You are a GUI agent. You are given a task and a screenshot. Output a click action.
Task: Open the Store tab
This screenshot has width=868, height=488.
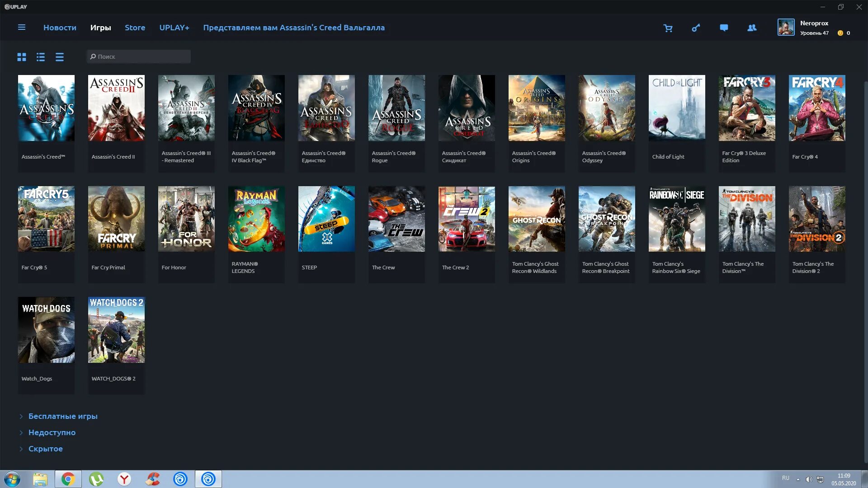[x=134, y=28]
